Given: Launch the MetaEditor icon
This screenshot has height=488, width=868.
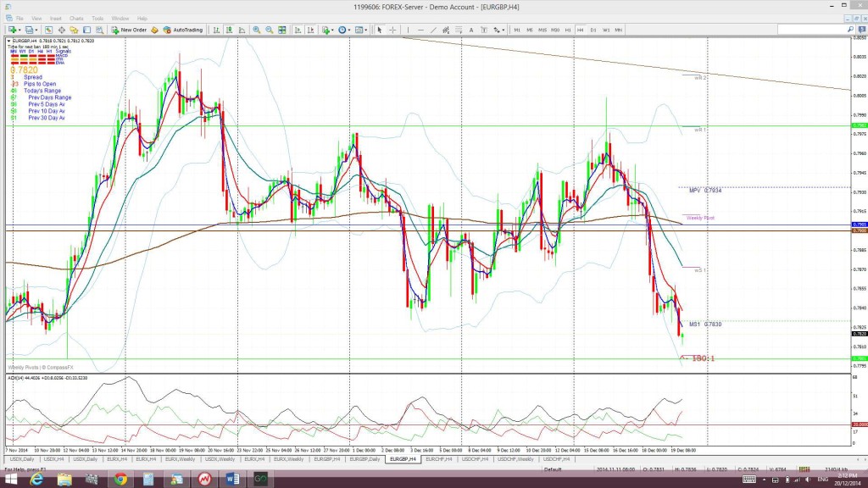Looking at the screenshot, I should click(x=154, y=30).
